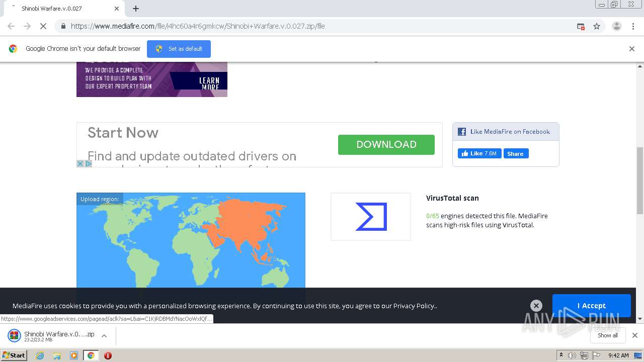Show all downloads

608,335
